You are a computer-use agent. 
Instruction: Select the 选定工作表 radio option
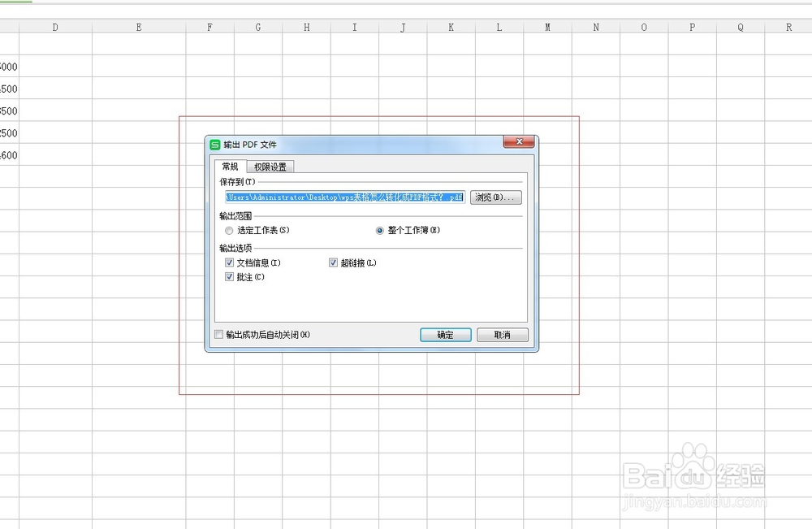(229, 231)
